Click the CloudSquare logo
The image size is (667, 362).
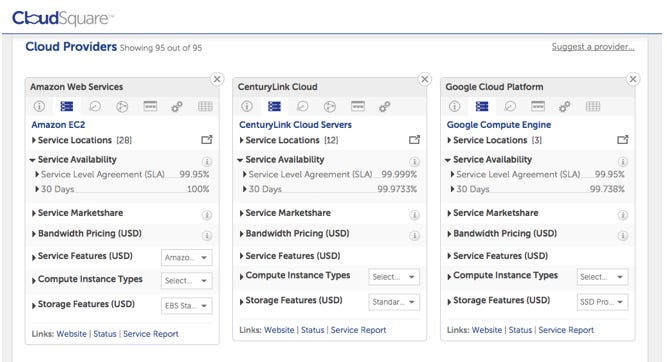[63, 18]
